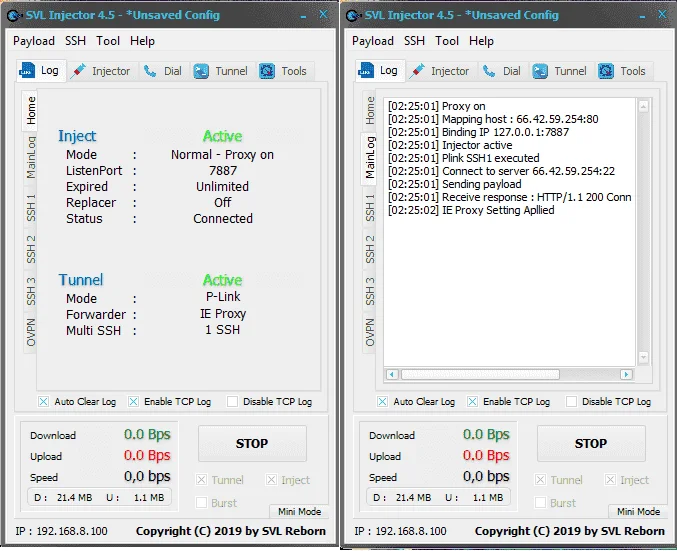Click the Injector syringe icon in left window

[x=78, y=71]
